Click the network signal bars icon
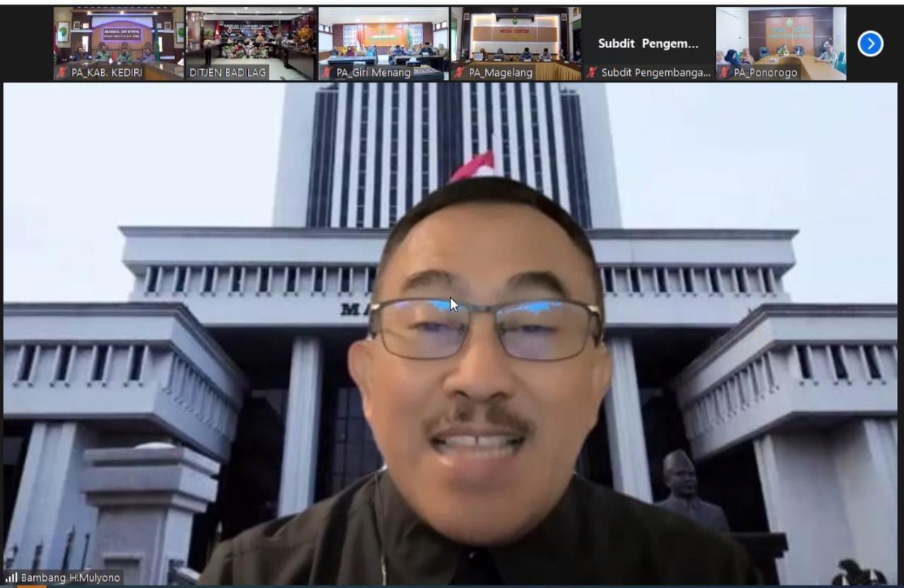 tap(11, 577)
